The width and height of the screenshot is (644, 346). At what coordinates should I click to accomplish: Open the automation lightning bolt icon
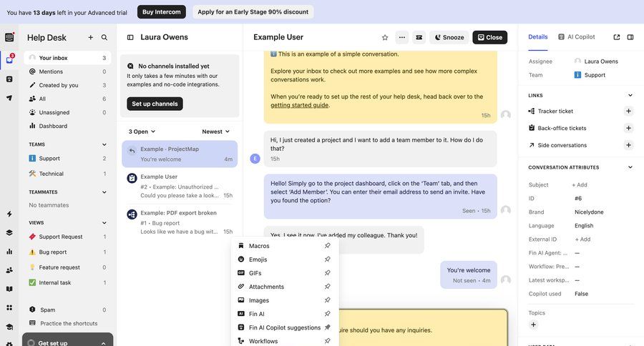pos(9,214)
